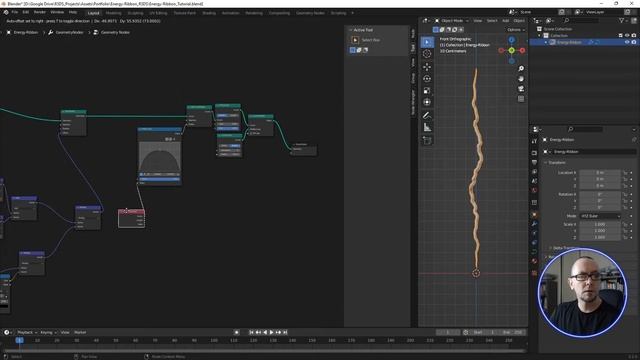Collapse the Active Tool panel
Viewport: 640px width, 360px height.
pyautogui.click(x=350, y=30)
